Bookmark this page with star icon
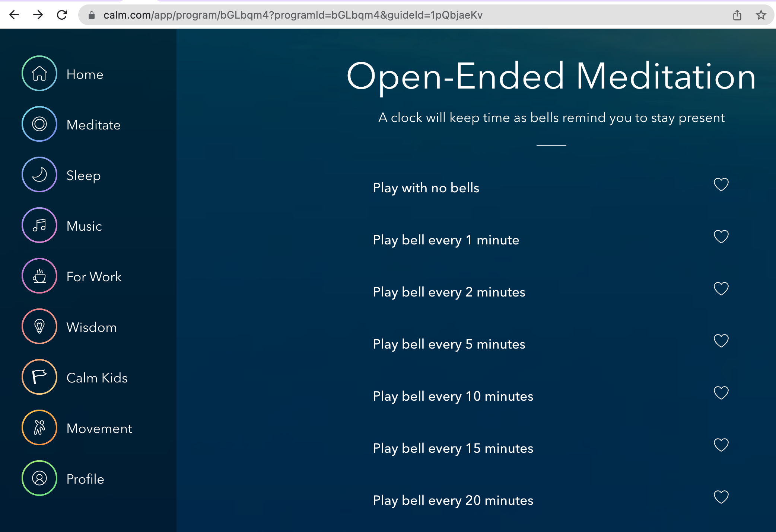This screenshot has width=776, height=532. (761, 15)
